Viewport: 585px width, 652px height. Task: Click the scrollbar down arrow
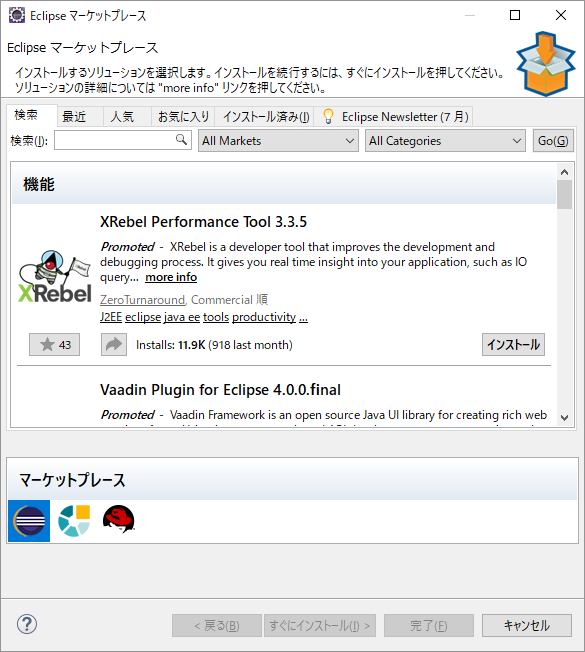pos(564,417)
